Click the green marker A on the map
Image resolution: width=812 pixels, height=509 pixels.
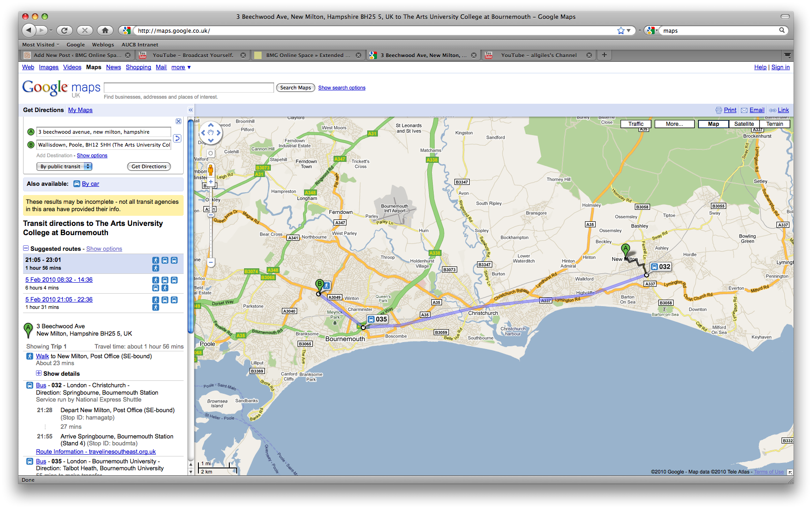coord(626,250)
